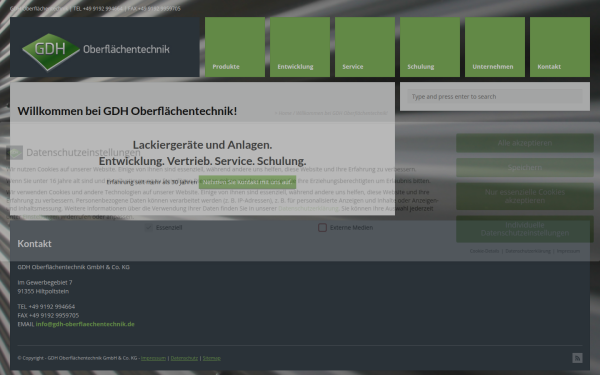This screenshot has width=600, height=375.
Task: Click the 'TEL +49 9192 994664' footer text
Action: [46, 307]
